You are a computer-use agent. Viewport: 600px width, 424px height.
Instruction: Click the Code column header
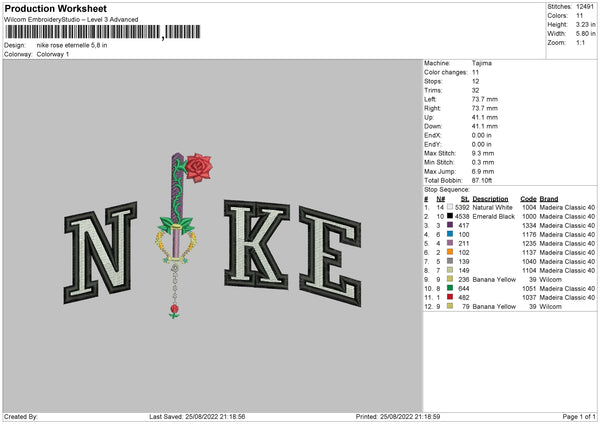click(x=528, y=199)
